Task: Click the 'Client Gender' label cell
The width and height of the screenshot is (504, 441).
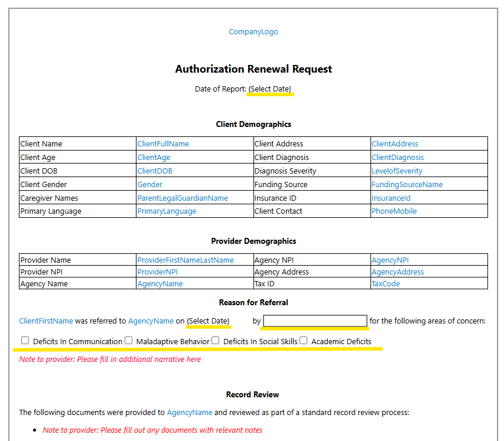Action: point(78,184)
